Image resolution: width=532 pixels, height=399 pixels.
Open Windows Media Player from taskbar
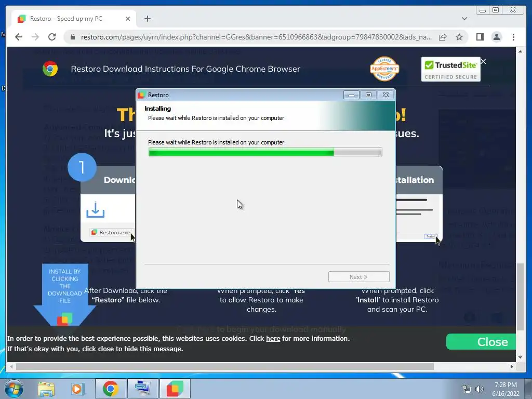(x=77, y=389)
